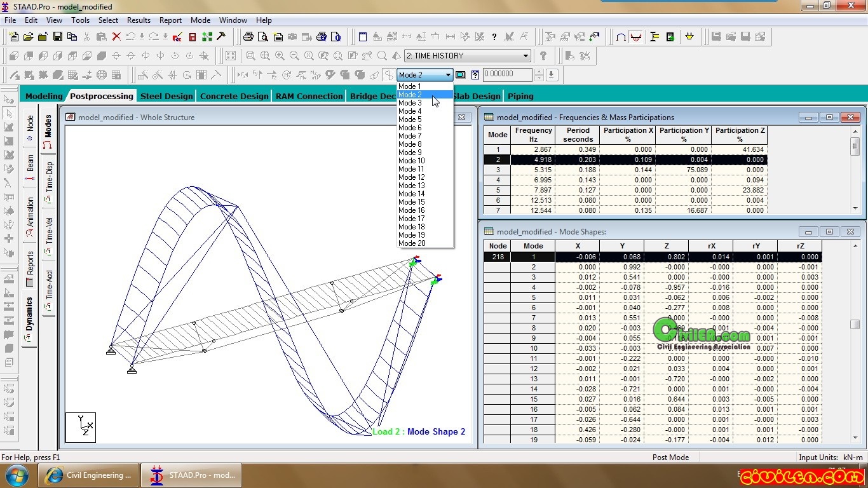Select the Reports side tab
Screen dimensions: 868x488
pyautogui.click(x=30, y=268)
